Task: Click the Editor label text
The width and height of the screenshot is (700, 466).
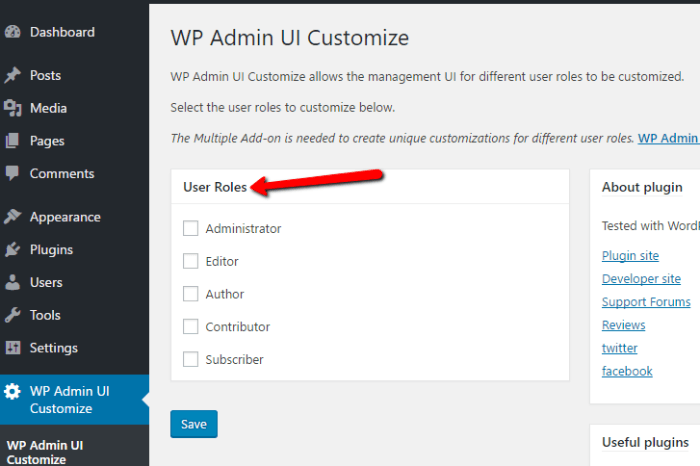Action: tap(222, 262)
